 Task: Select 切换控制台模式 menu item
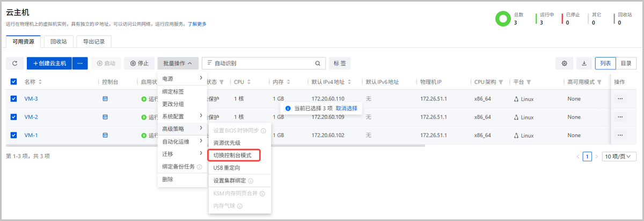pyautogui.click(x=233, y=155)
